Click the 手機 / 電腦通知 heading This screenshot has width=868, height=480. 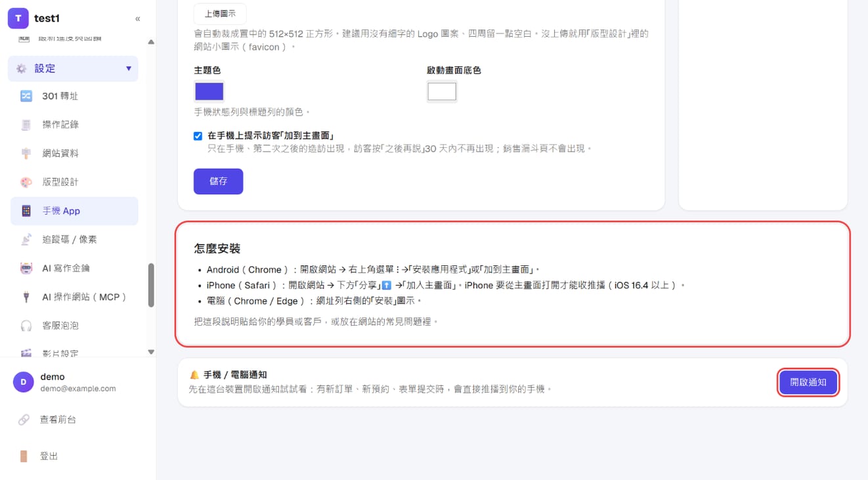click(x=234, y=375)
